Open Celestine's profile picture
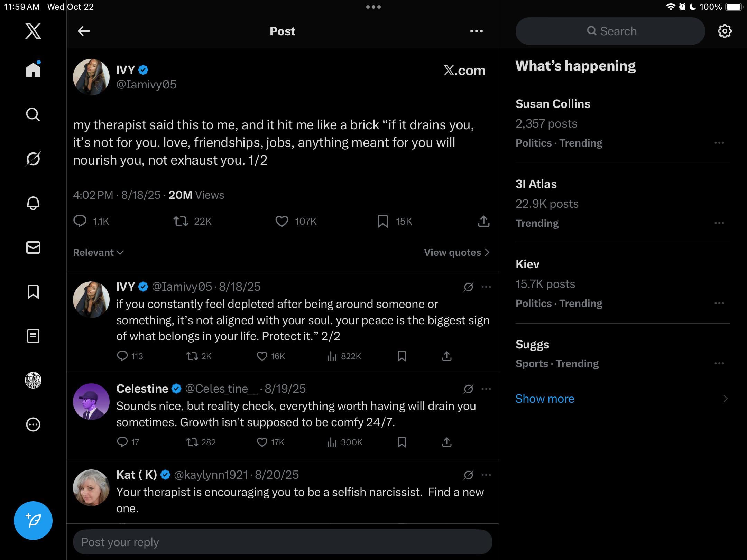Viewport: 747px width, 560px height. click(91, 402)
